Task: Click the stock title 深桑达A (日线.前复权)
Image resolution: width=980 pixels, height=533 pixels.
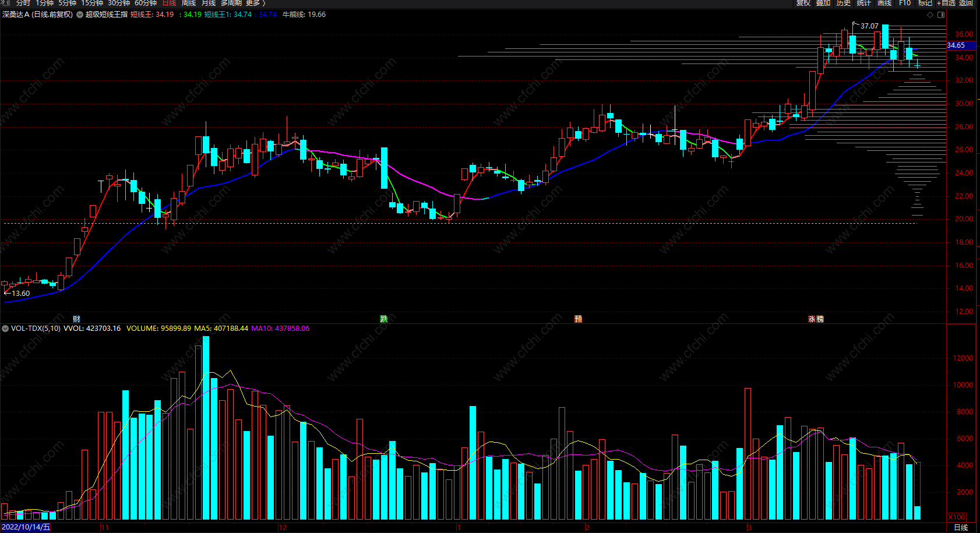Action: tap(37, 15)
